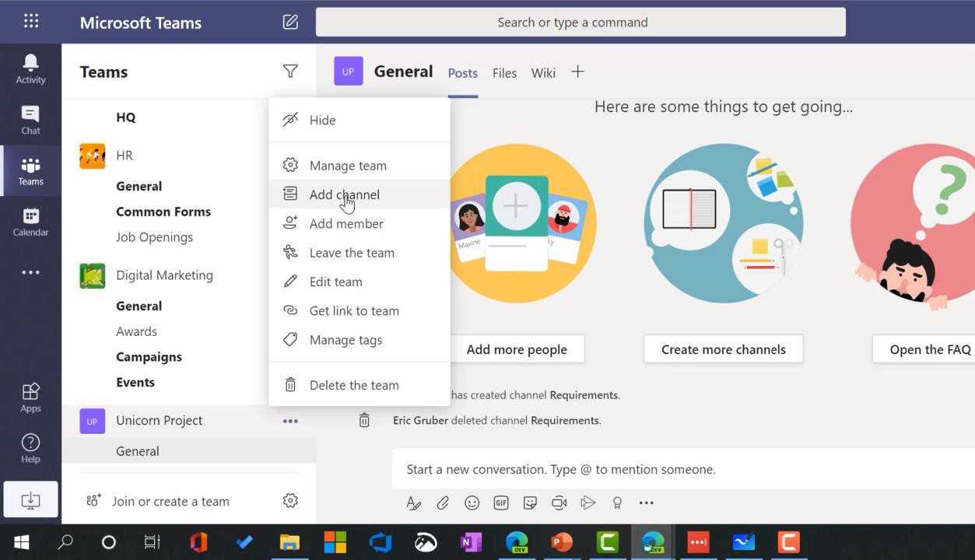This screenshot has height=560, width=975.
Task: Open the Praise badge option
Action: coord(617,503)
